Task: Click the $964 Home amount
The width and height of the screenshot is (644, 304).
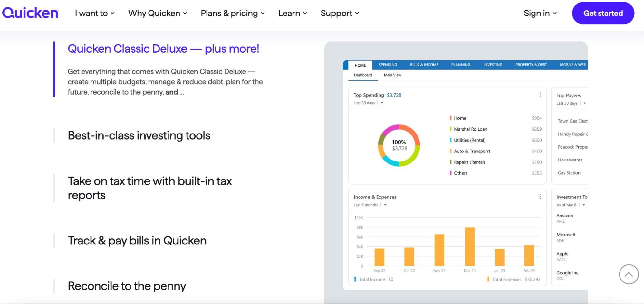Action: (537, 118)
